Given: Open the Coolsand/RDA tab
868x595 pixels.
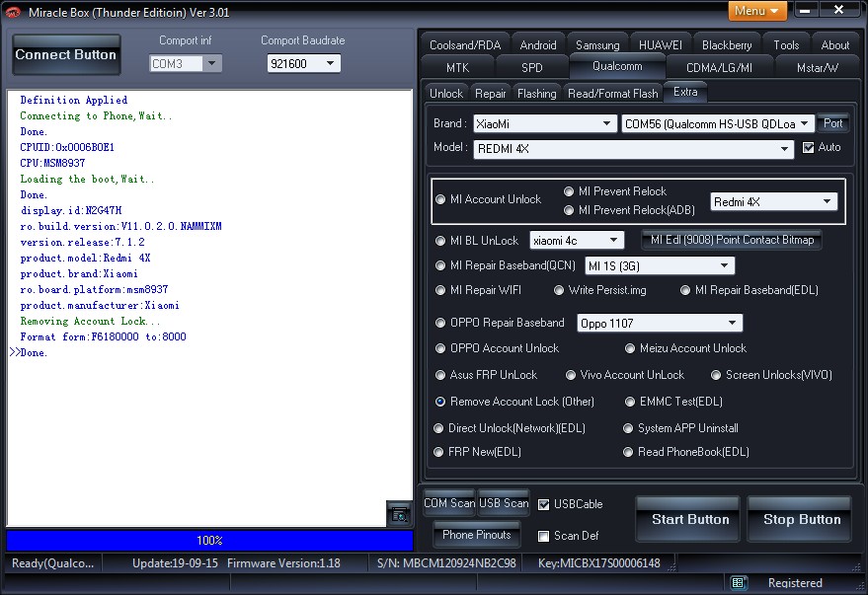Looking at the screenshot, I should click(x=465, y=44).
